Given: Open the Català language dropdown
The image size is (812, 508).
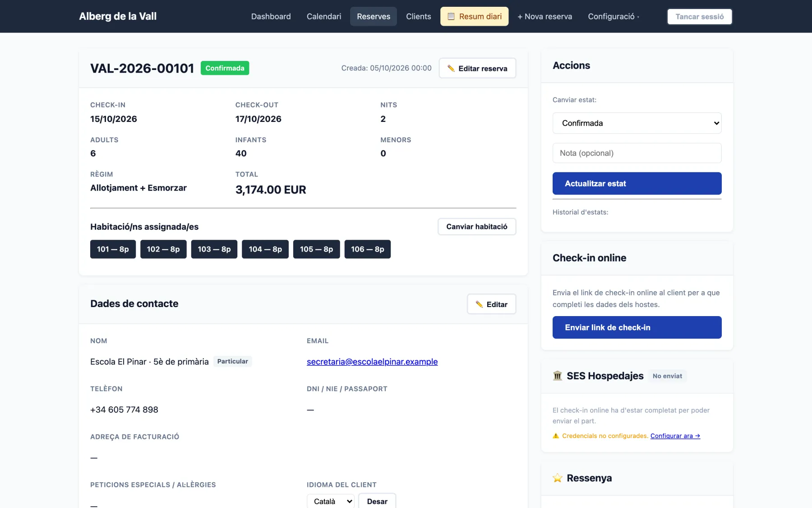Looking at the screenshot, I should tap(331, 501).
